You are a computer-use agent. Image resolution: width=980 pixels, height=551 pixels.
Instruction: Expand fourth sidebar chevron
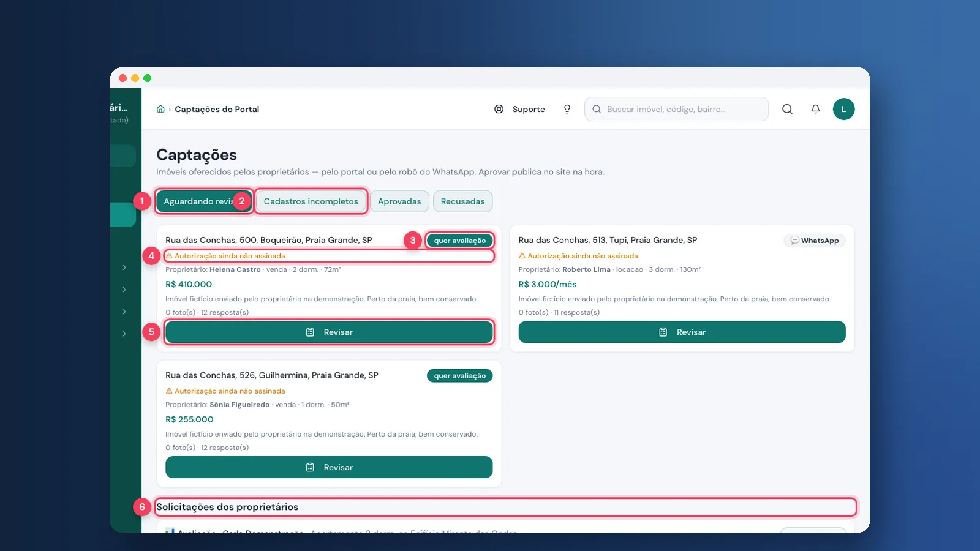(x=124, y=334)
